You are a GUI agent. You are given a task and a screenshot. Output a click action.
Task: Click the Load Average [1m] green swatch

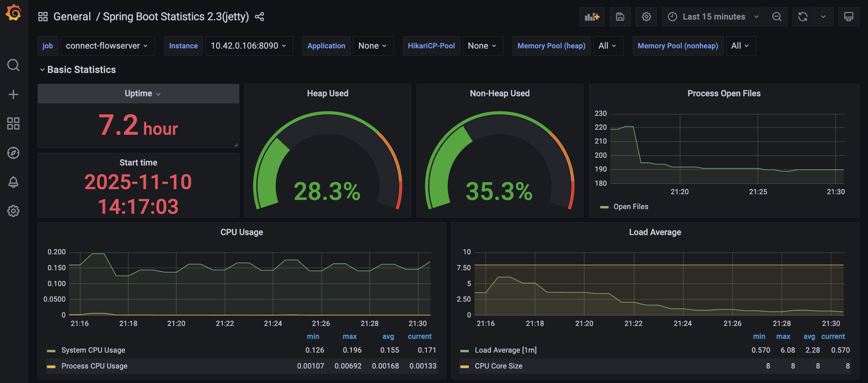464,351
